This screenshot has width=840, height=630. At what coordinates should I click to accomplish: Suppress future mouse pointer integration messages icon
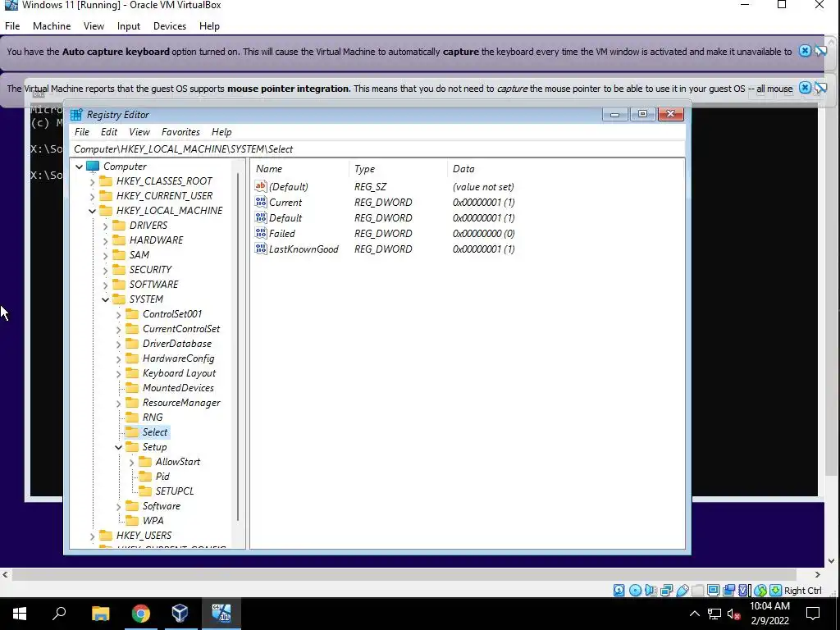click(x=820, y=87)
